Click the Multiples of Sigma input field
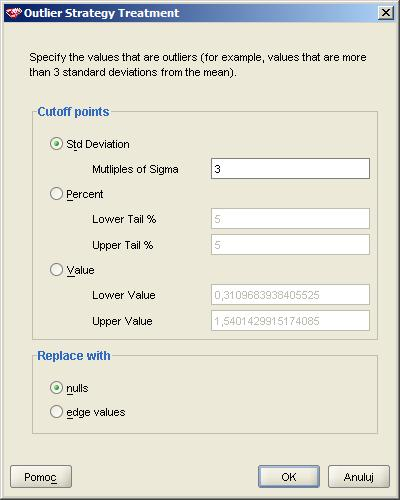Image resolution: width=400 pixels, height=500 pixels. click(x=290, y=169)
